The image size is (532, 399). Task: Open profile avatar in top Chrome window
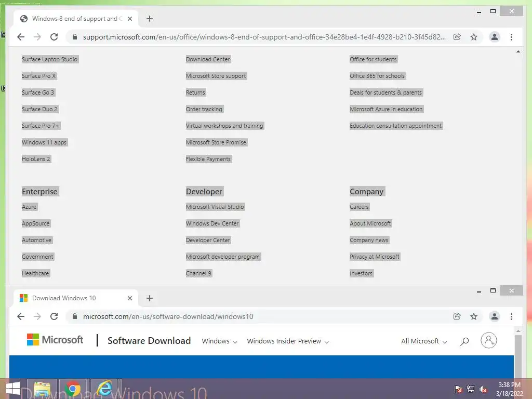495,37
